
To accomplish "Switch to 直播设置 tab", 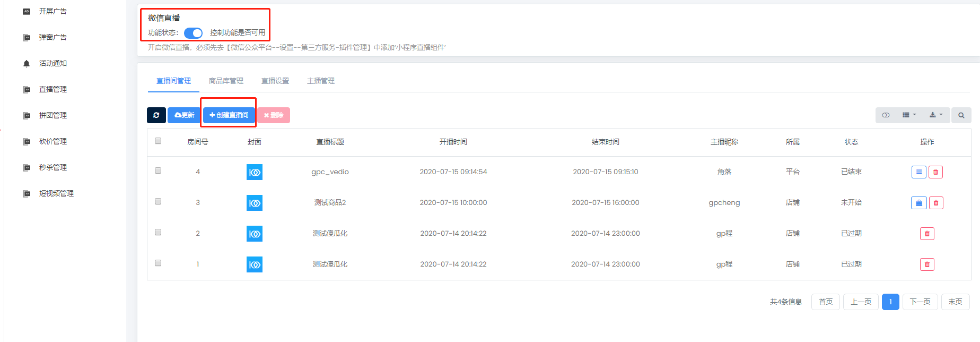I will pyautogui.click(x=275, y=81).
